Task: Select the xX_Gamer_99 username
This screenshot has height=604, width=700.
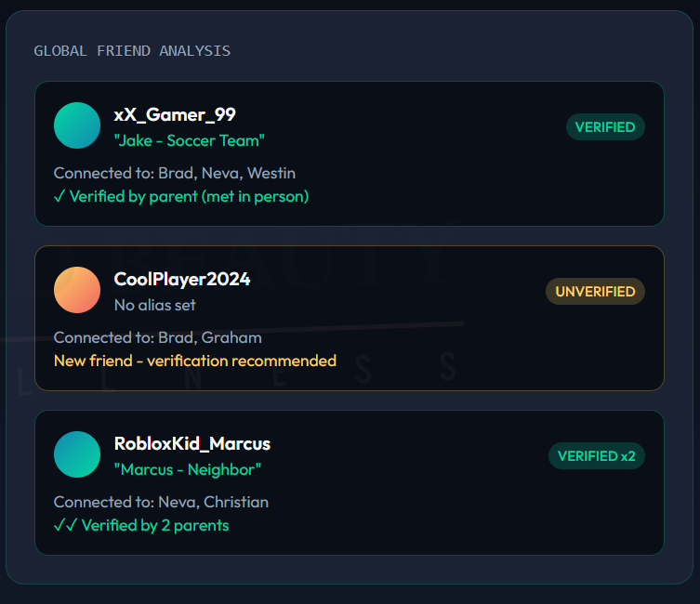Action: point(175,115)
